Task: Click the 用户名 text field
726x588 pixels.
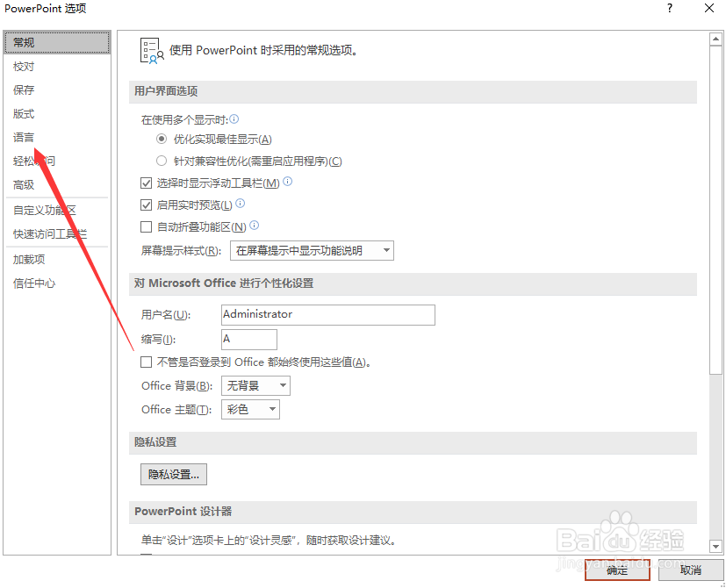Action: coord(328,314)
